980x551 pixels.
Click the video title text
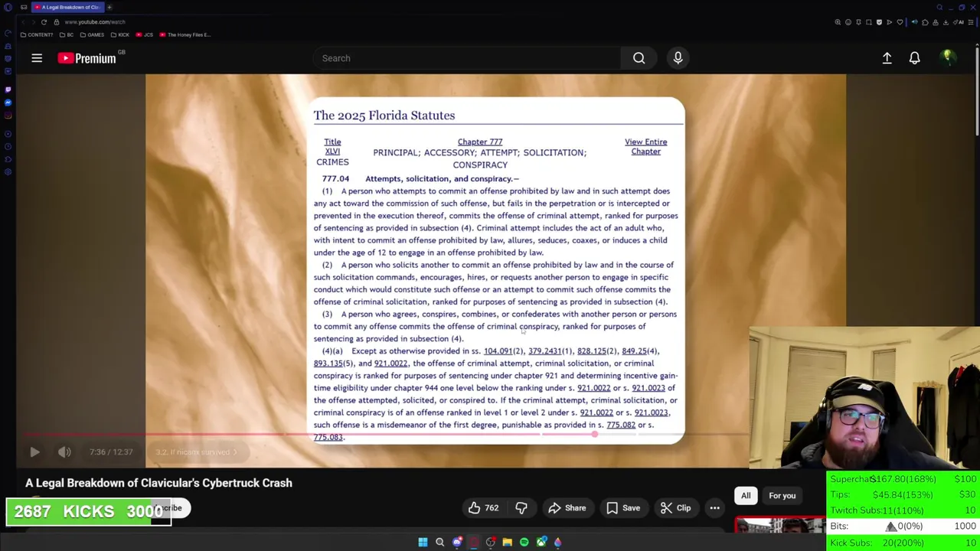click(158, 483)
